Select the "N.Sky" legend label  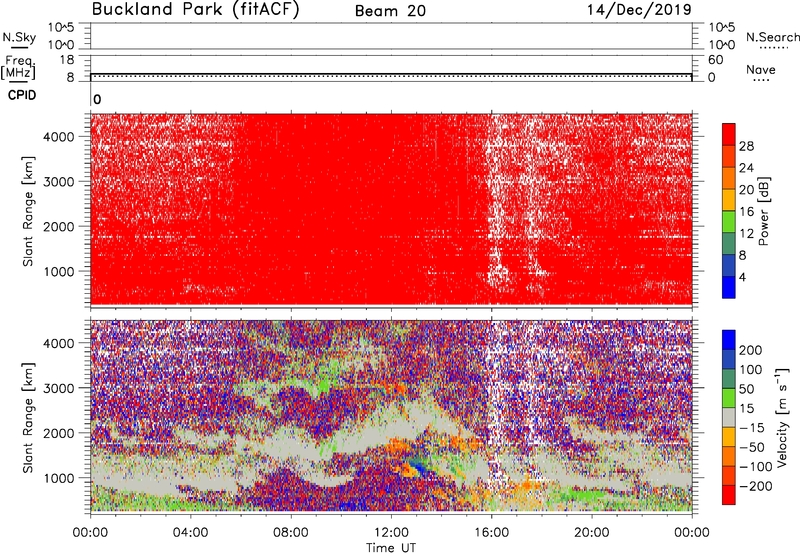(19, 37)
